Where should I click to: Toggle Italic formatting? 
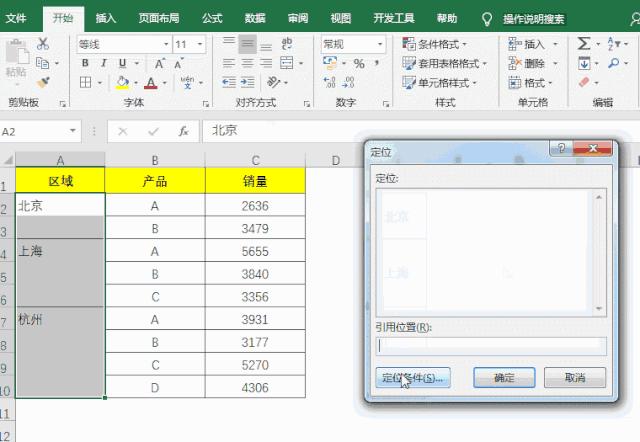point(104,63)
